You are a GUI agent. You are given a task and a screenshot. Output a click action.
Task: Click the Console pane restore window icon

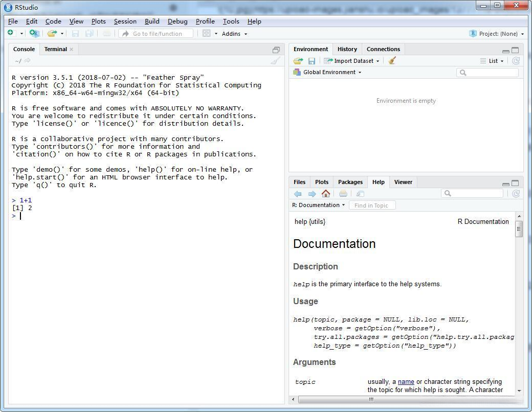[x=276, y=50]
